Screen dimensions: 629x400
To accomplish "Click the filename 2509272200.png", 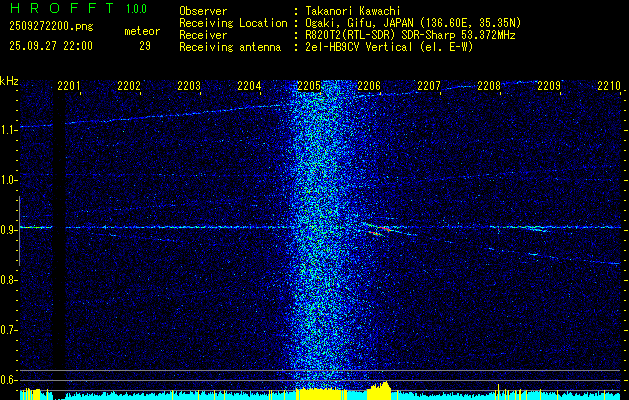I will (51, 26).
